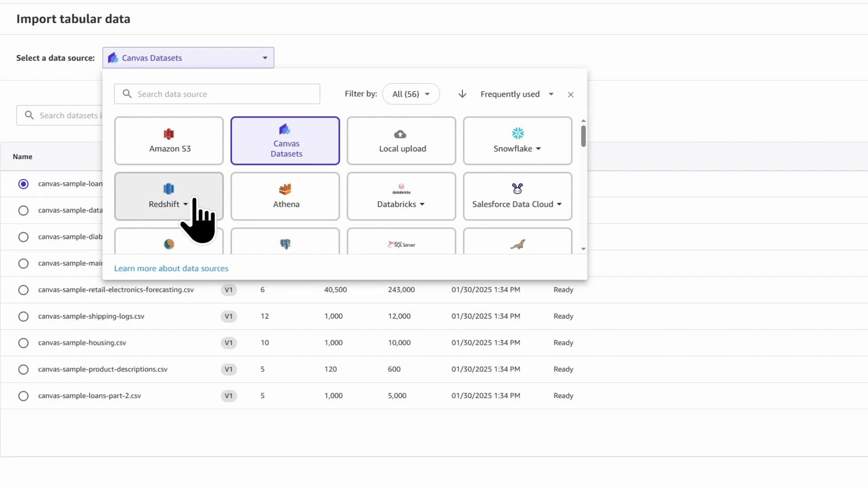868x488 pixels.
Task: Open the All (56) filter dropdown
Action: coord(410,94)
